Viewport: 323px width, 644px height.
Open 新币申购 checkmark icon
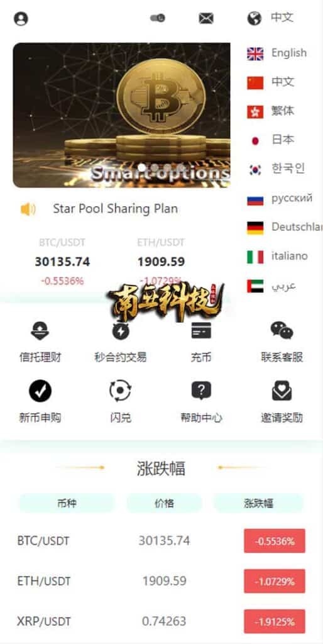(x=40, y=391)
